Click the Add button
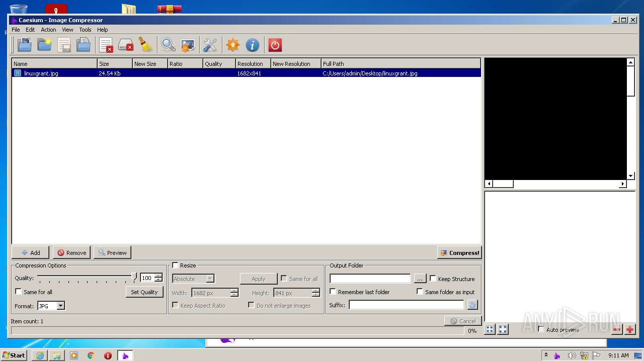 (x=30, y=252)
